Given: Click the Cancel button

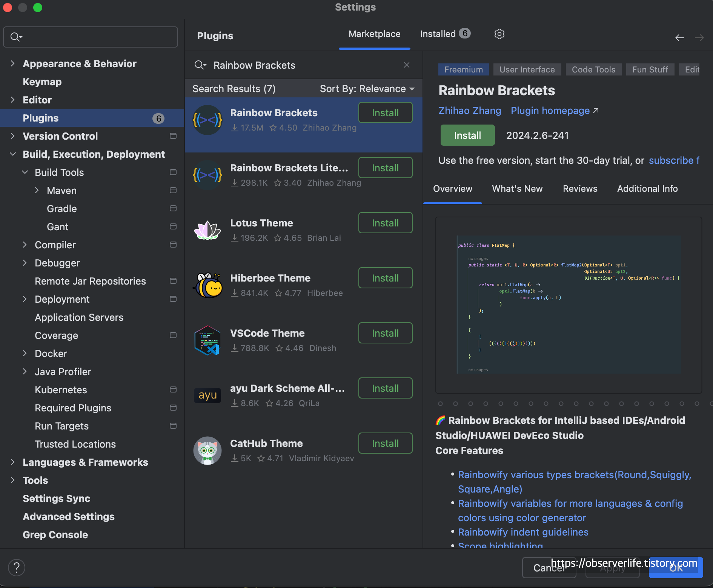Looking at the screenshot, I should [x=549, y=567].
